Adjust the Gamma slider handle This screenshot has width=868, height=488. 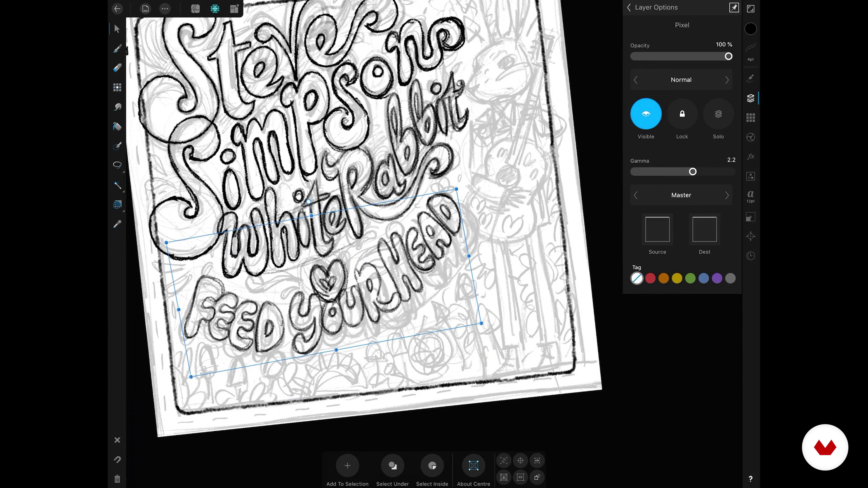692,172
